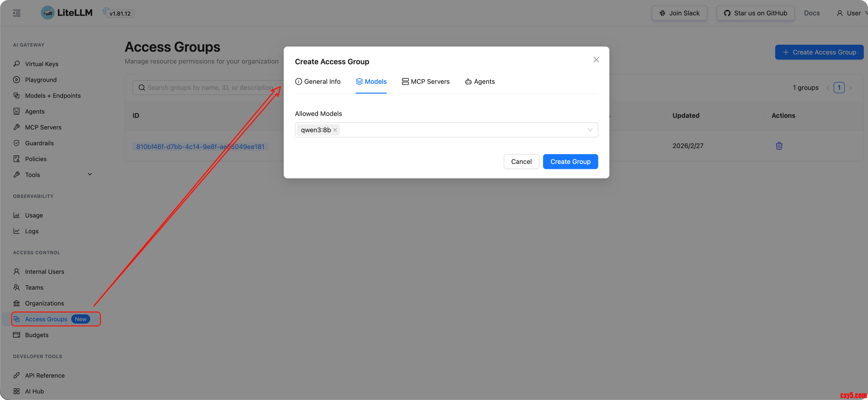Expand the Tools submenu in the sidebar
The image size is (868, 400).
(90, 174)
